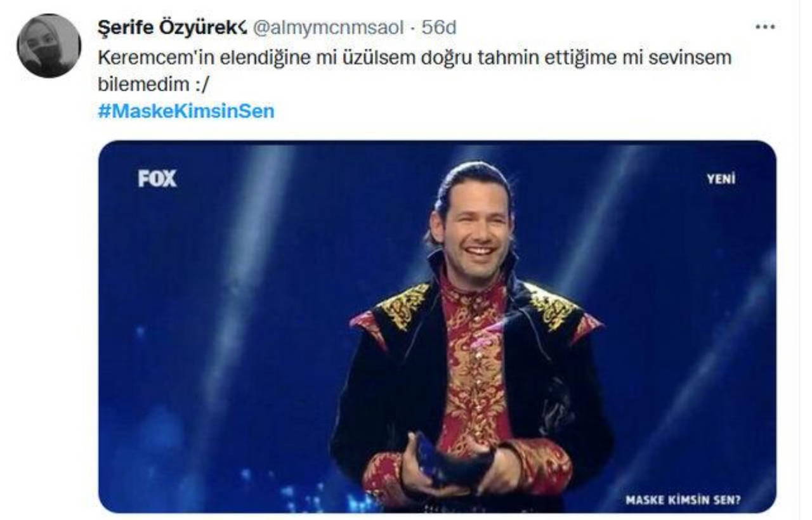Click the YENİ badge on the image

tap(721, 179)
